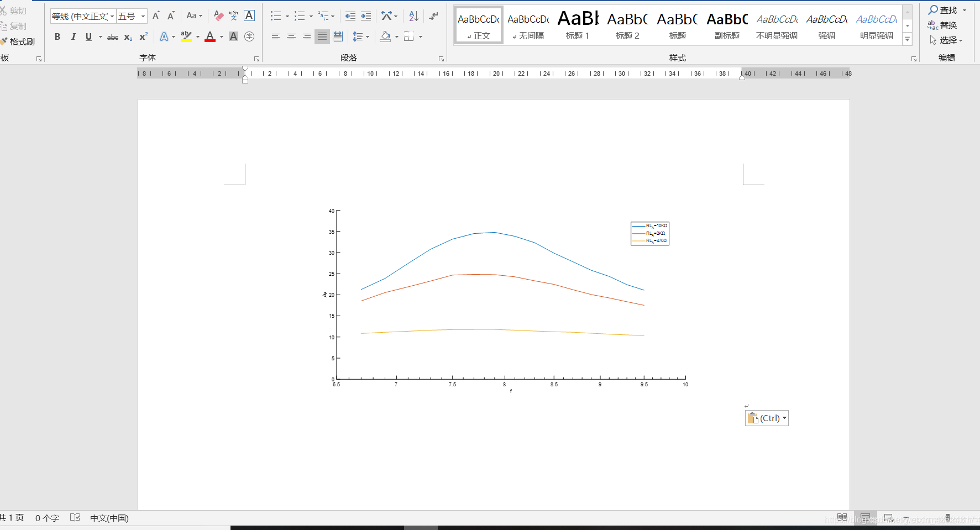Open the Paragraph dialog launcher

pos(441,59)
